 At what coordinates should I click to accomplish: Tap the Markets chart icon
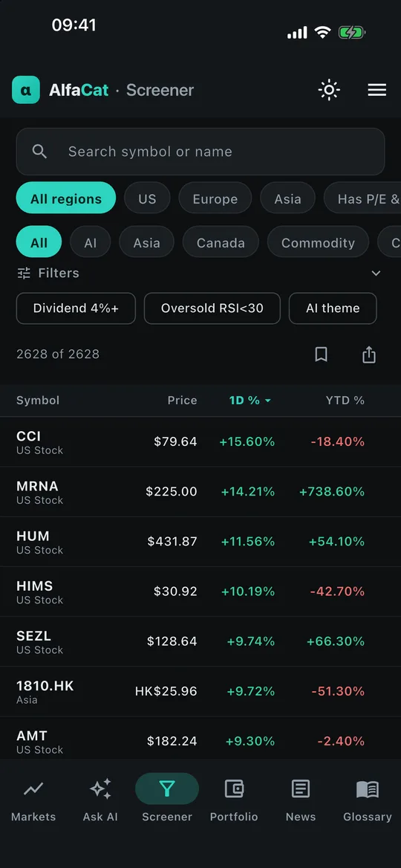(33, 788)
